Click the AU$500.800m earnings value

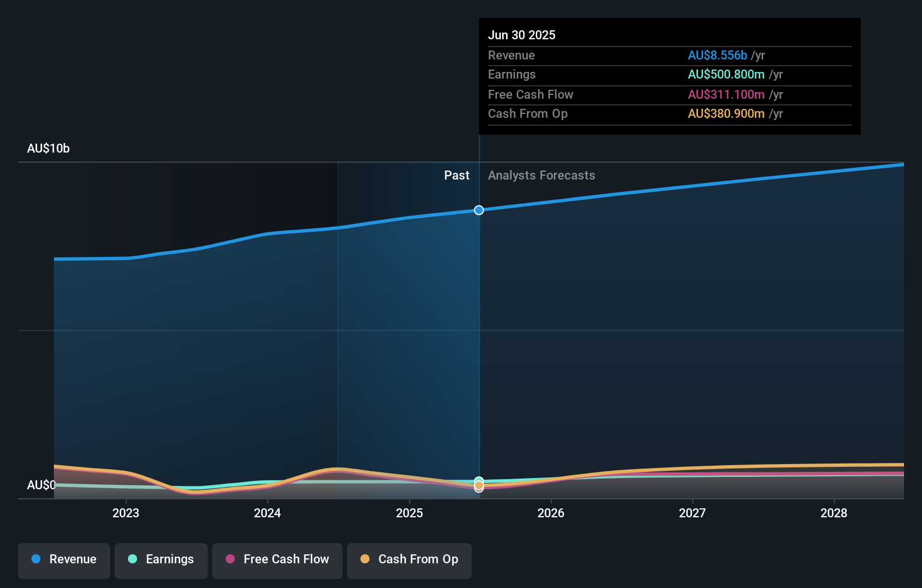(x=726, y=74)
